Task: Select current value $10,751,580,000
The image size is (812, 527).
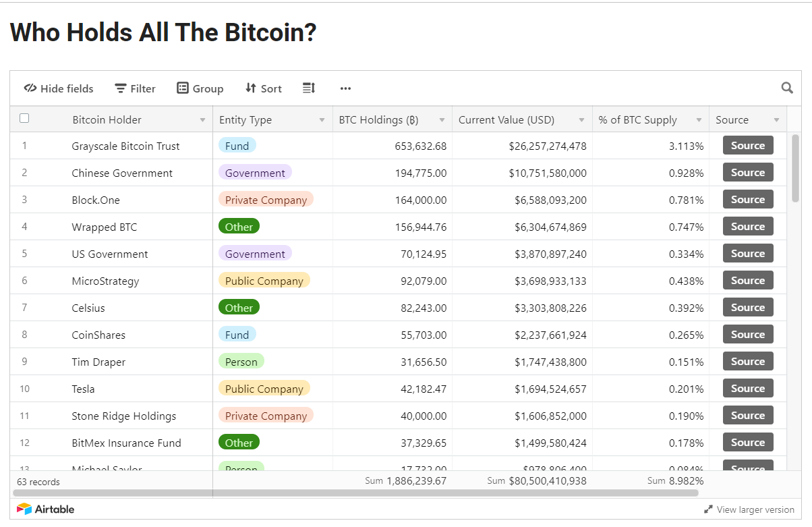Action: point(548,173)
